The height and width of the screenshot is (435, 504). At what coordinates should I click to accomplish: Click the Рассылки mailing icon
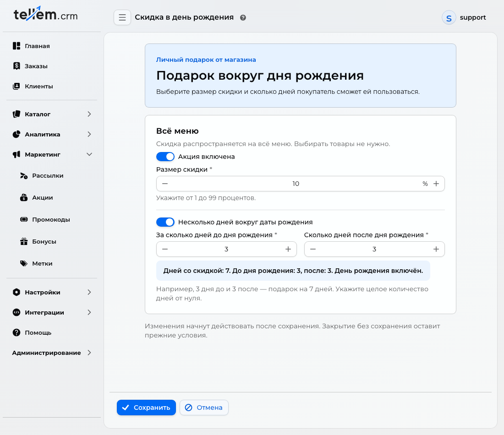tap(24, 176)
